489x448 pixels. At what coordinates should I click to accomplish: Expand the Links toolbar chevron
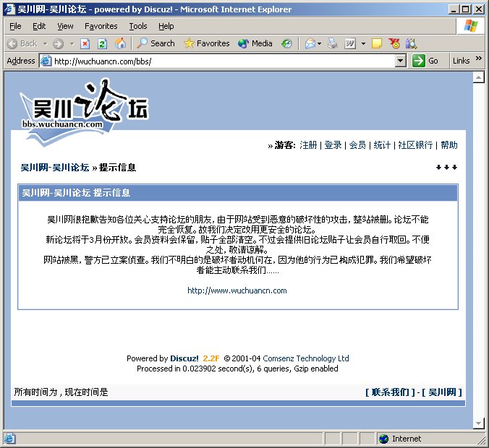pyautogui.click(x=478, y=61)
